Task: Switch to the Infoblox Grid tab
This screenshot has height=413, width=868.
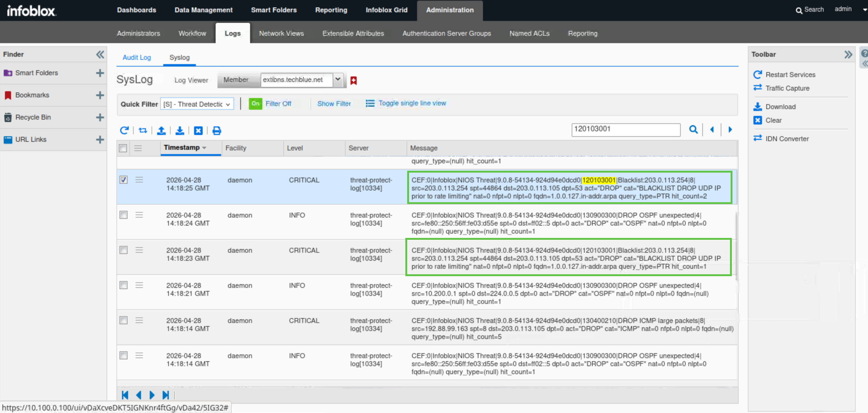Action: [x=387, y=10]
